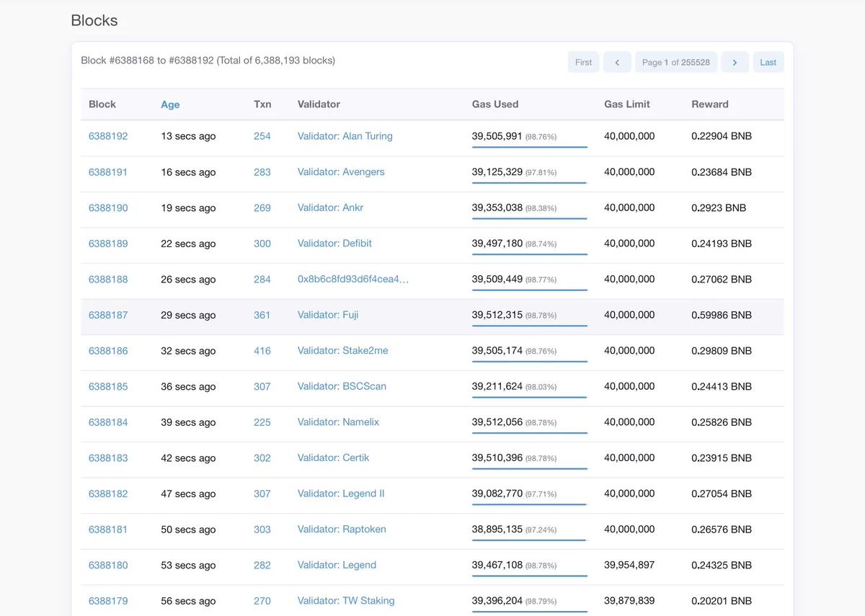Viewport: 865px width, 616px height.
Task: Select reward value 0.2923 BNB
Action: coord(719,207)
